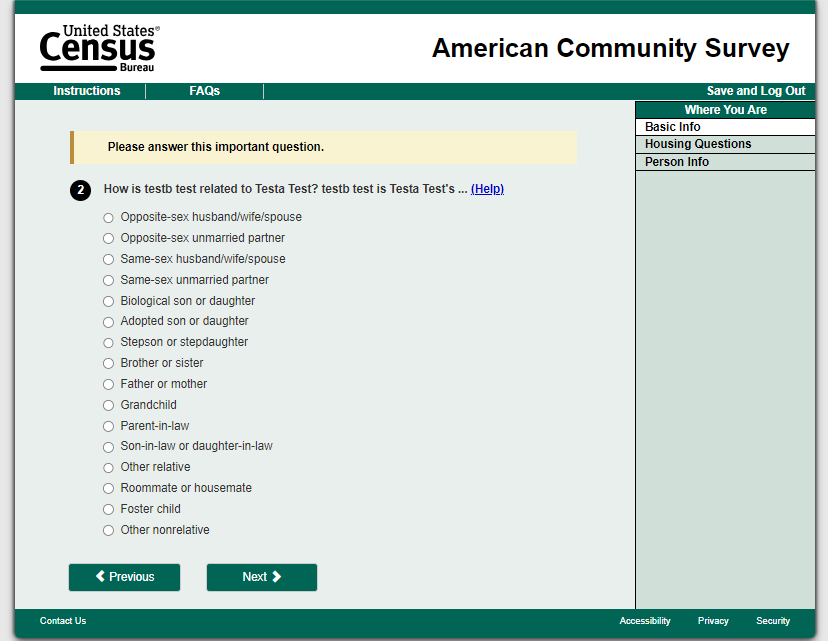Choose Parent-in-law radio button
The height and width of the screenshot is (641, 828).
[x=108, y=426]
